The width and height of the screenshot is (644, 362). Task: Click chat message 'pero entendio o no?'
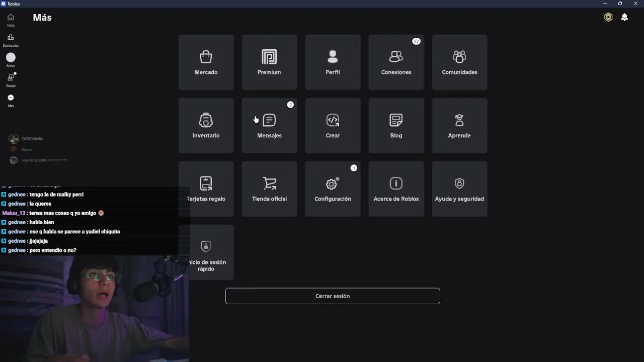pos(39,250)
